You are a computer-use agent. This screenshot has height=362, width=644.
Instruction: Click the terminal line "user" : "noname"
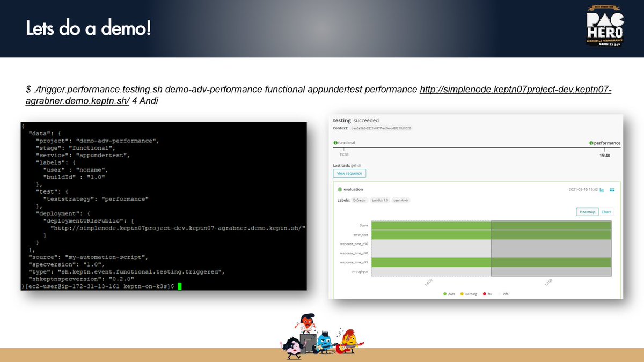[76, 169]
